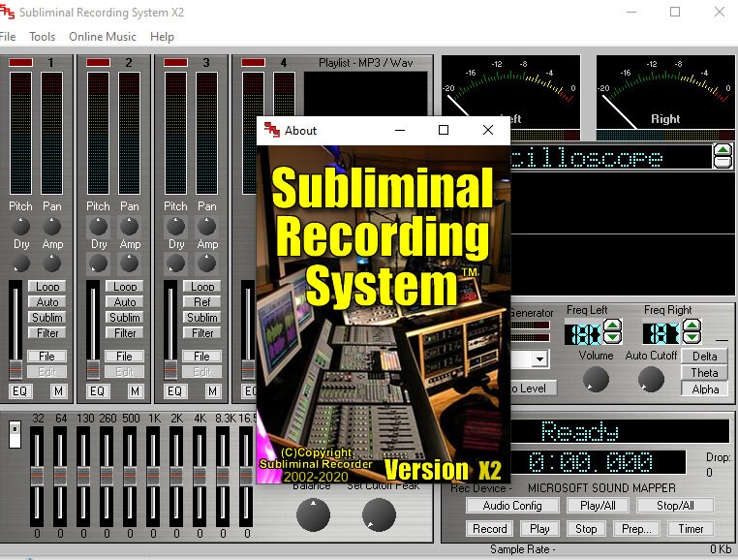Click the red indicator on channel 2
Viewport: 738px width, 560px height.
click(98, 62)
